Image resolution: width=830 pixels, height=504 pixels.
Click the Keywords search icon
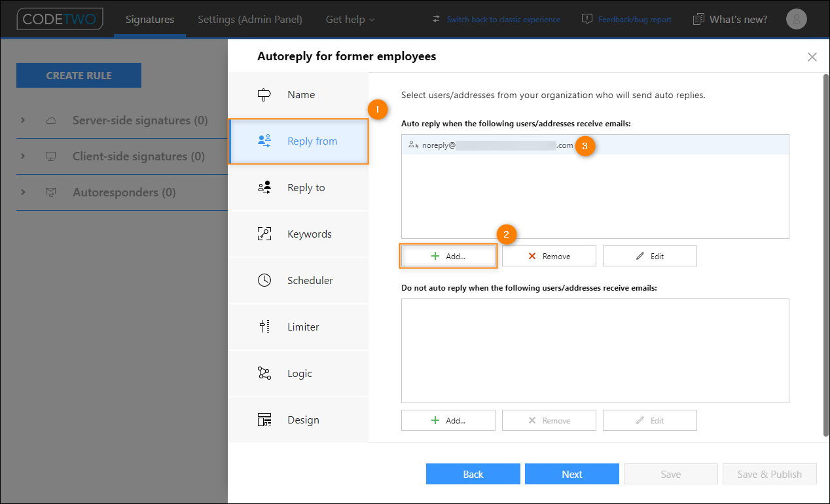click(x=264, y=234)
